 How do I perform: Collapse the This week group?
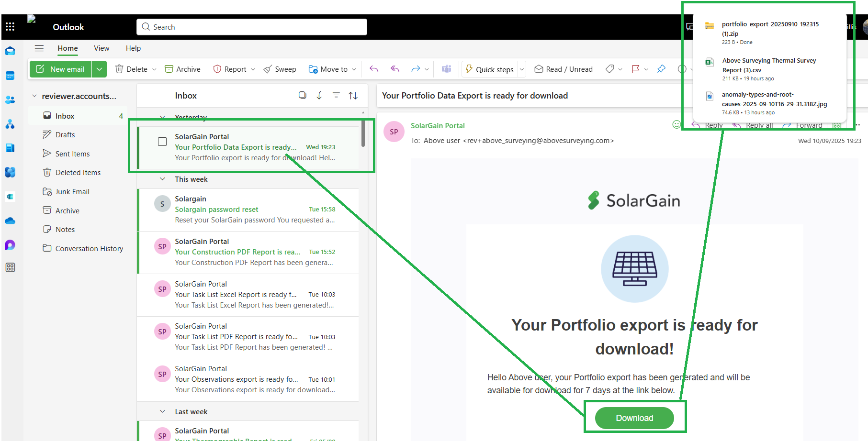(x=163, y=179)
